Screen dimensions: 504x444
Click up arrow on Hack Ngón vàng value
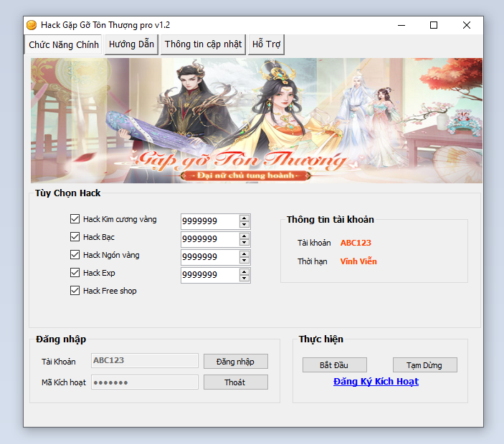click(244, 254)
